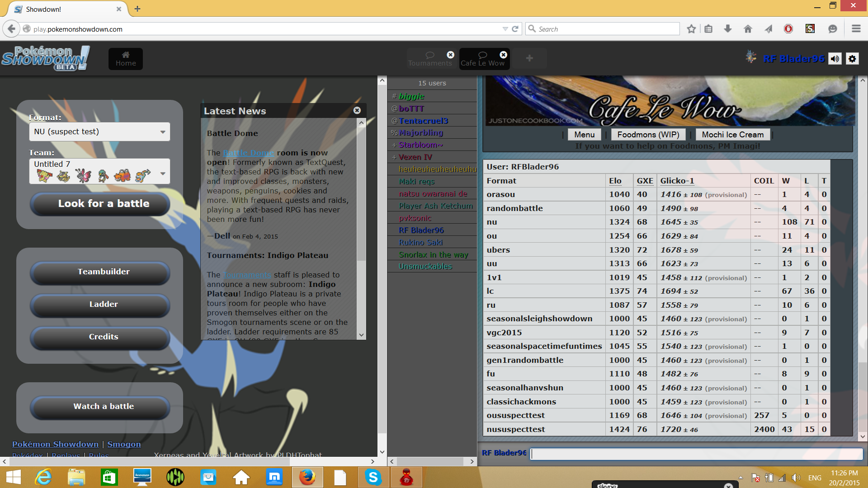Close the Cafe Le Wow room tab
This screenshot has width=868, height=488.
[503, 55]
